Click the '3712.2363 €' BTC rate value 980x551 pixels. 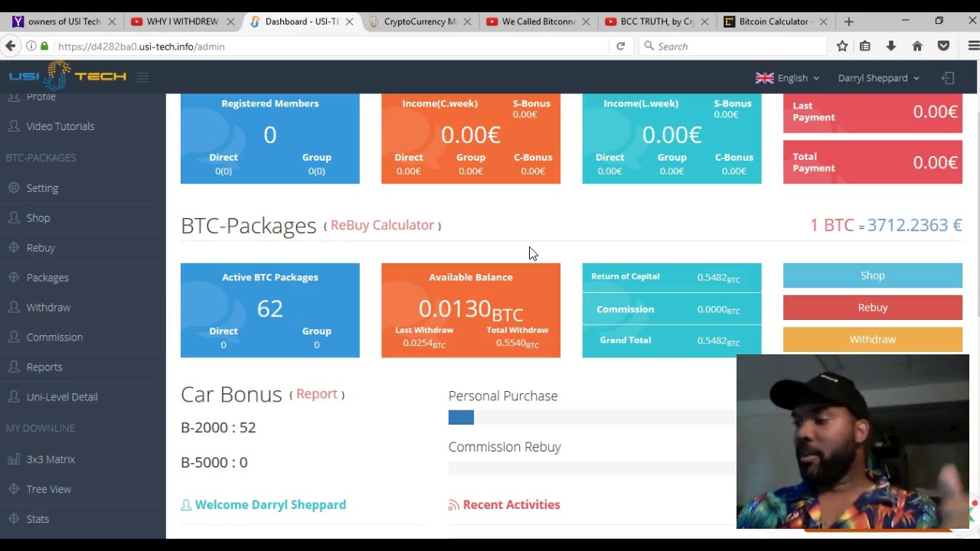(x=914, y=225)
